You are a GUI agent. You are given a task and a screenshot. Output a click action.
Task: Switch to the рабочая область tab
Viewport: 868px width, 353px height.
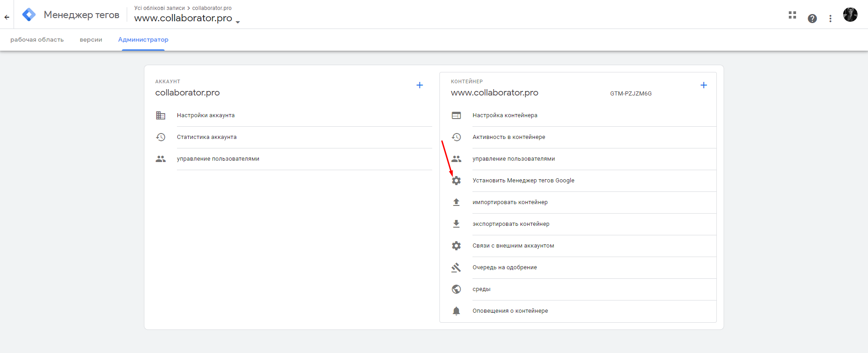[x=37, y=40]
